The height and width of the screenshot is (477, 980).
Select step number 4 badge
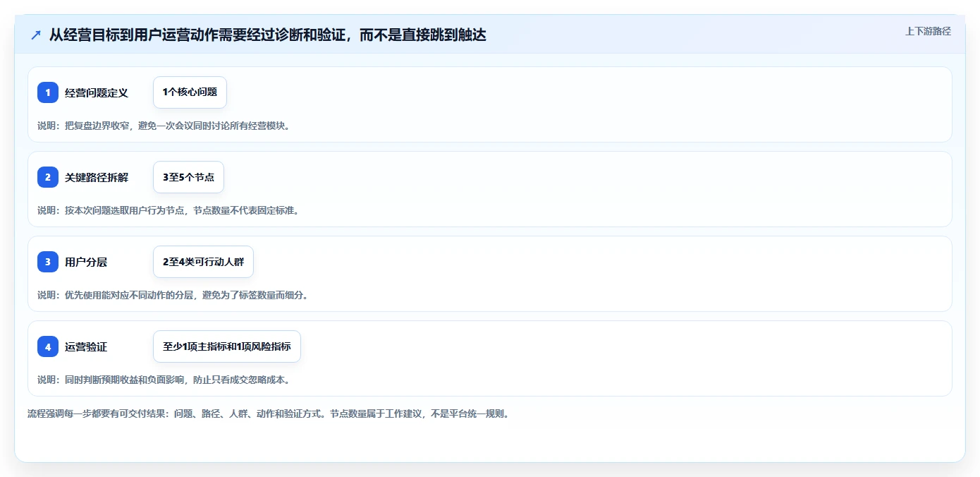(x=48, y=346)
